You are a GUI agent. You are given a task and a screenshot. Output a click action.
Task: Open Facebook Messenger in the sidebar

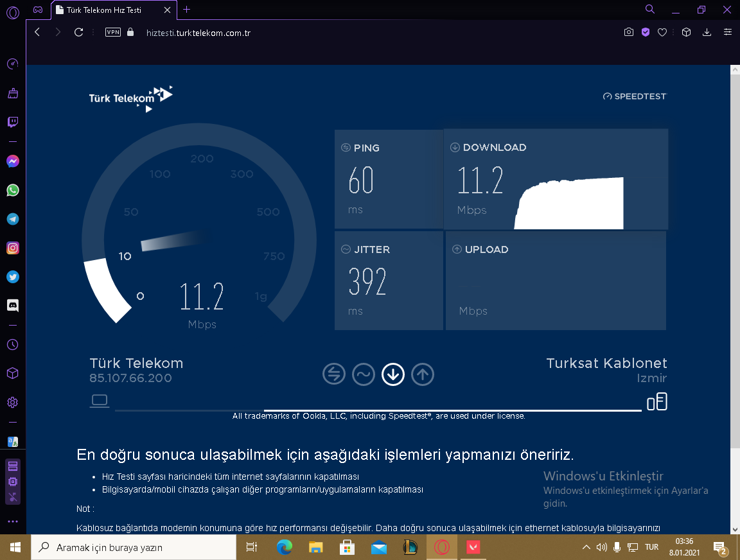(x=13, y=161)
